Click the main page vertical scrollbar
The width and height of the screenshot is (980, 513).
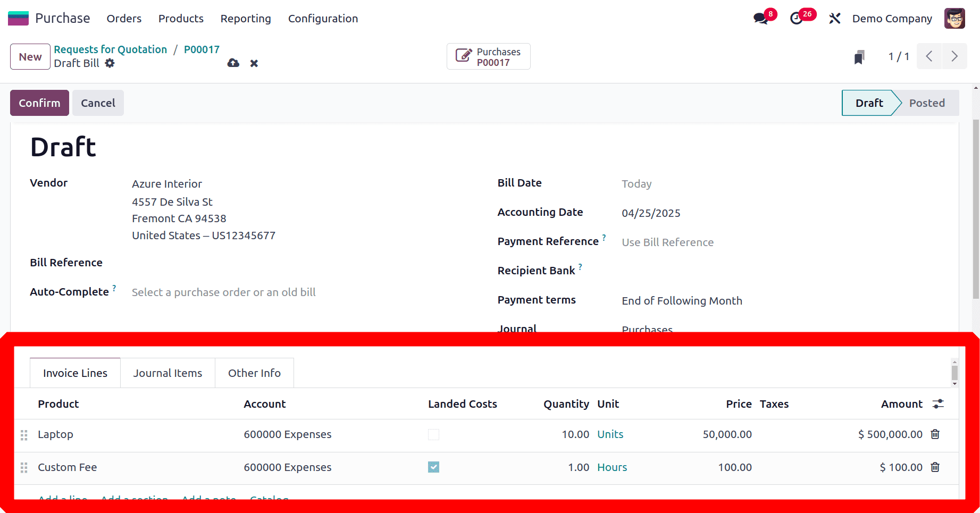976,209
